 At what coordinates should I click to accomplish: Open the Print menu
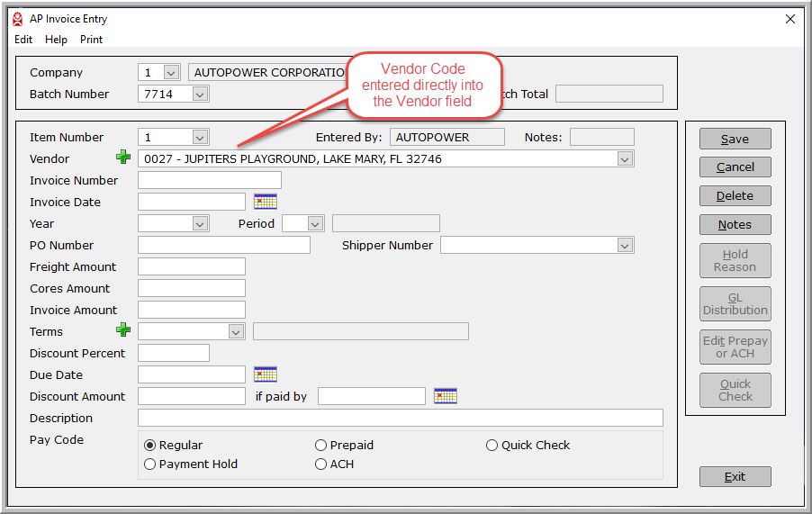point(91,40)
